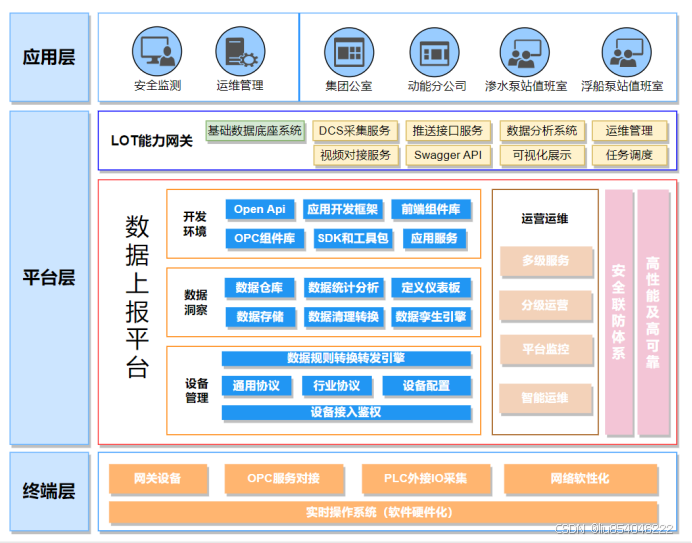Select the 安全联防体系 vertical pink bar
Viewport: 692px width, 543px height.
[x=618, y=312]
